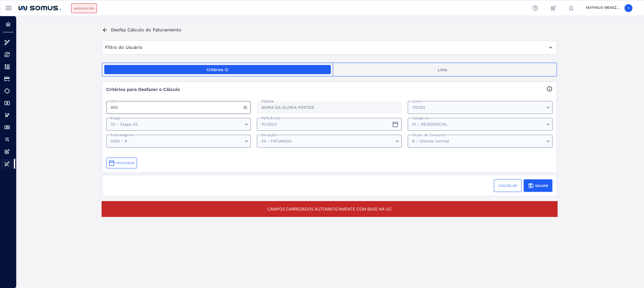Open the notifications bell
Viewport: 644px width, 288px height.
click(x=571, y=8)
